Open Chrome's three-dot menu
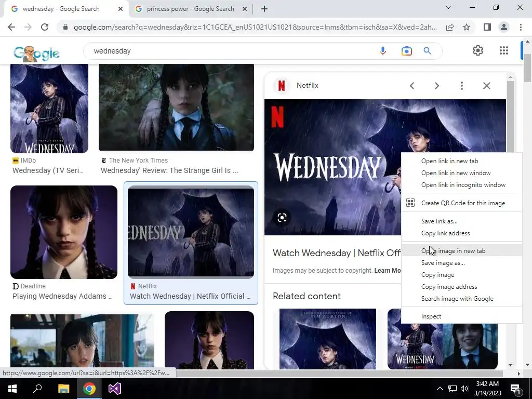The width and height of the screenshot is (532, 399). click(521, 27)
